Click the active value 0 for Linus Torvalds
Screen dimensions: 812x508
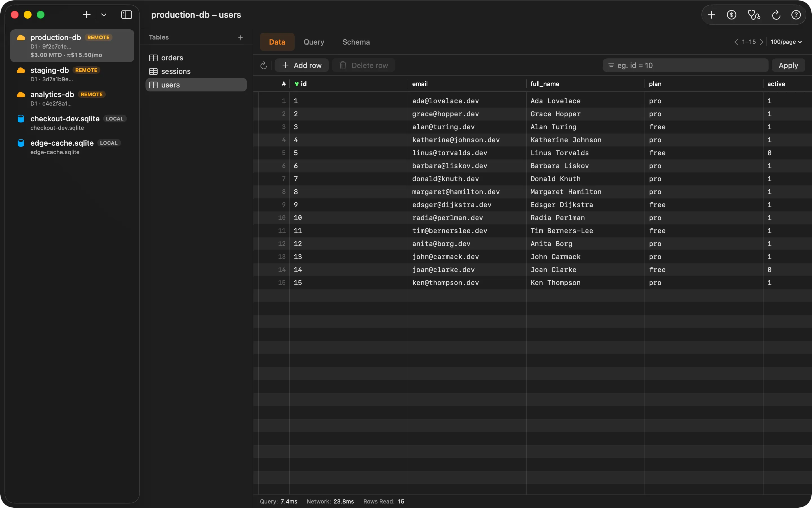(x=787, y=153)
